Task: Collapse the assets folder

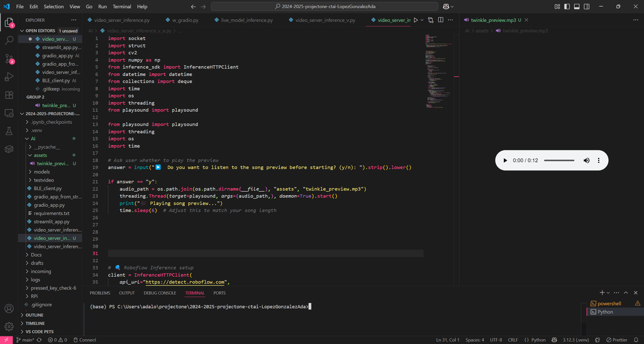Action: 40,155
